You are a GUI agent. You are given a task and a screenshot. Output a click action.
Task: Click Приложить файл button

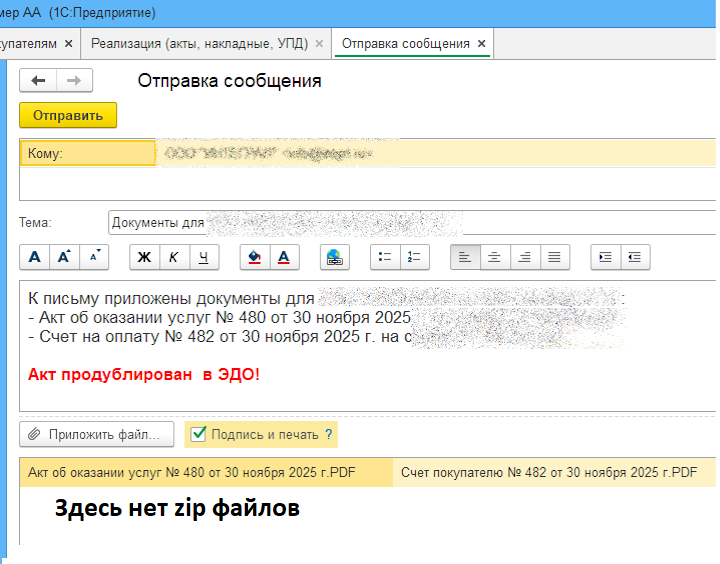pyautogui.click(x=97, y=434)
